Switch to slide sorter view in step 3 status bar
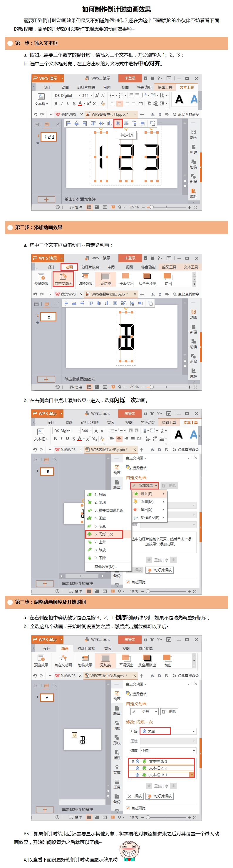The image size is (233, 868). (96, 817)
